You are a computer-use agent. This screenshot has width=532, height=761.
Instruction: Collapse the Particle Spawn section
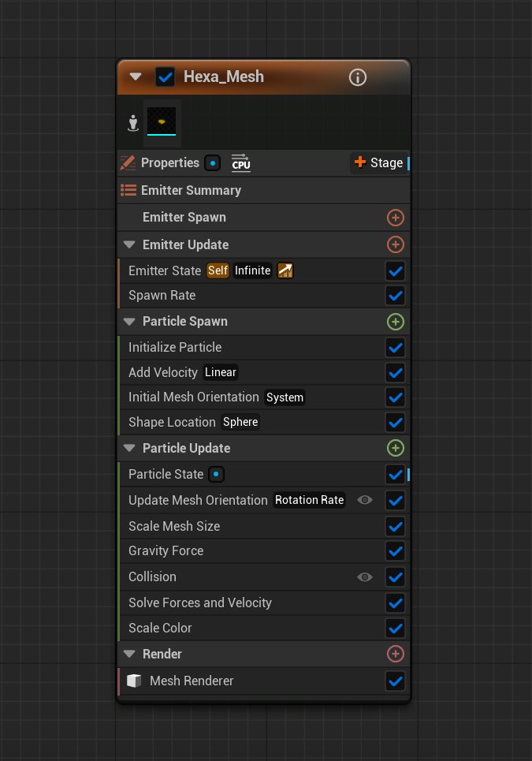[x=129, y=321]
